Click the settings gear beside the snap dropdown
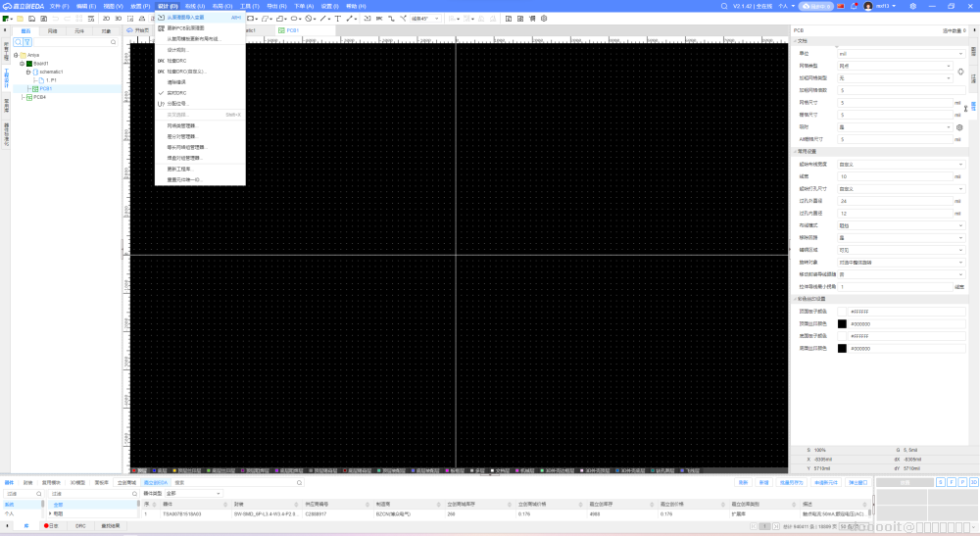The image size is (980, 536). point(959,127)
